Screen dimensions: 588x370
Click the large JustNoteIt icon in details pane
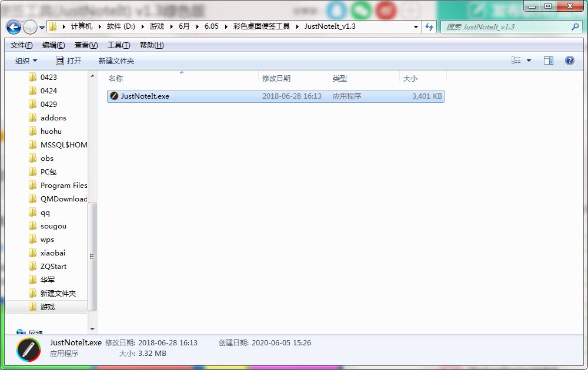click(x=28, y=350)
